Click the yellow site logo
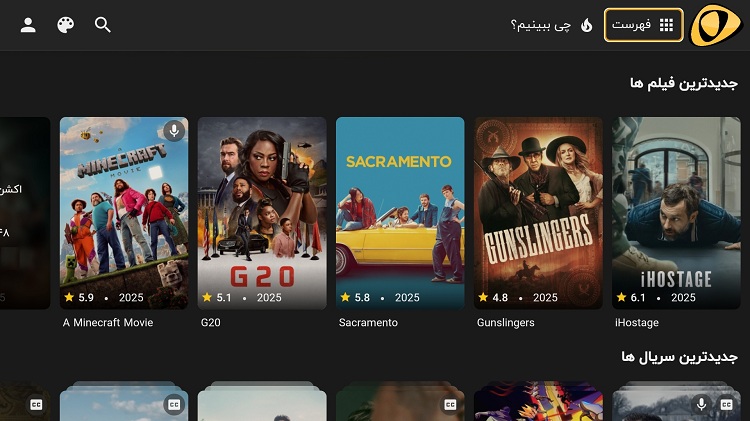The image size is (750, 421). click(716, 25)
